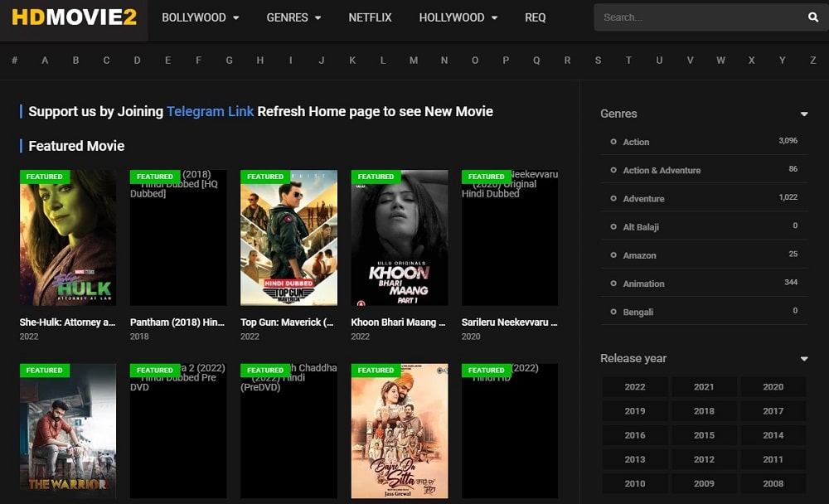The image size is (829, 504).
Task: Filter titles by the # symbol
Action: pyautogui.click(x=14, y=61)
